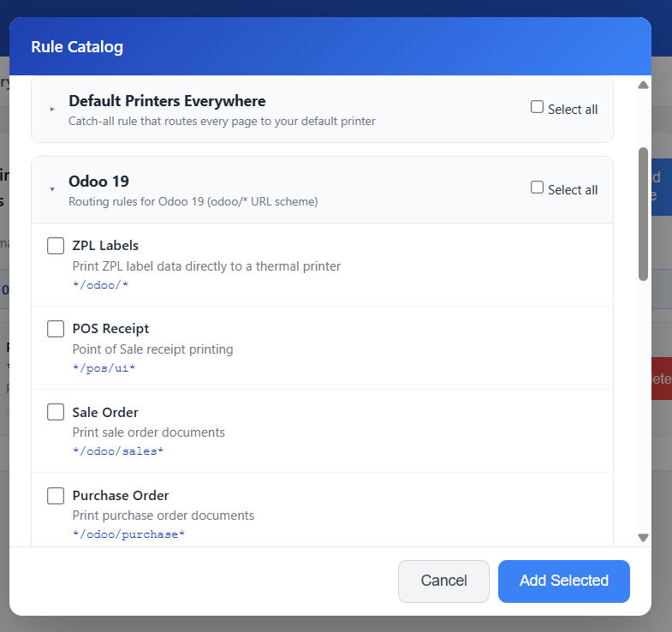Viewport: 672px width, 632px height.
Task: Click the Default Printers Everywhere heading
Action: point(167,101)
